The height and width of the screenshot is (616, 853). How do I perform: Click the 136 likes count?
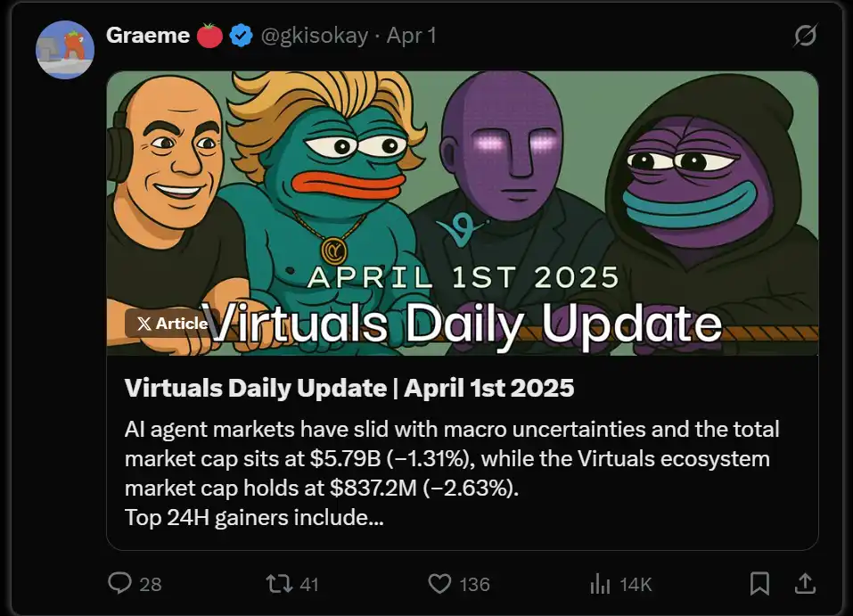(474, 585)
